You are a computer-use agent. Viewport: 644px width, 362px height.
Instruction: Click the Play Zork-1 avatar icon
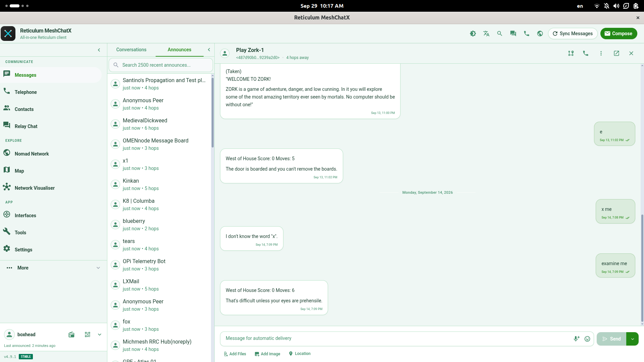(x=225, y=53)
